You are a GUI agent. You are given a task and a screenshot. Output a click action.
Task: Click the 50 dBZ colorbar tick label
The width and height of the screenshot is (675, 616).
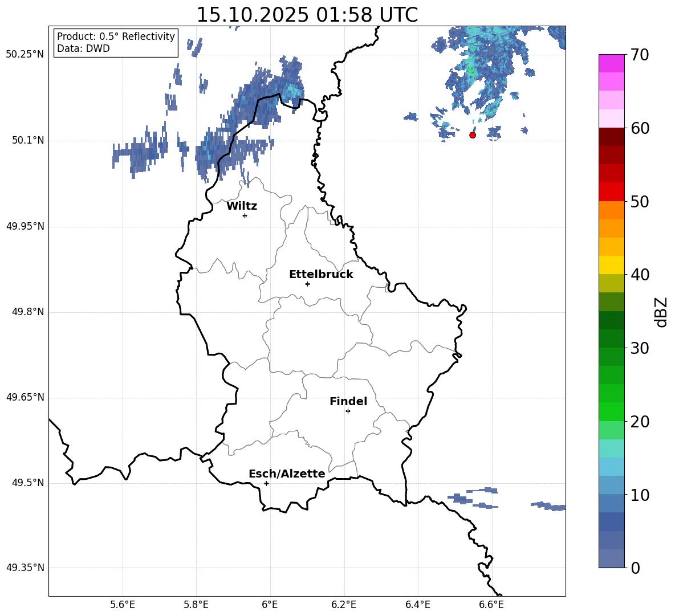[640, 201]
